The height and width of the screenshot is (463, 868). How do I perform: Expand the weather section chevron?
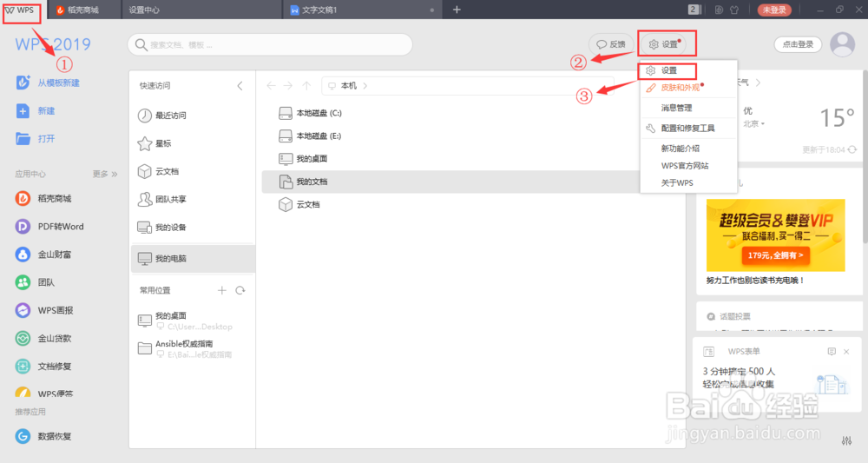758,83
